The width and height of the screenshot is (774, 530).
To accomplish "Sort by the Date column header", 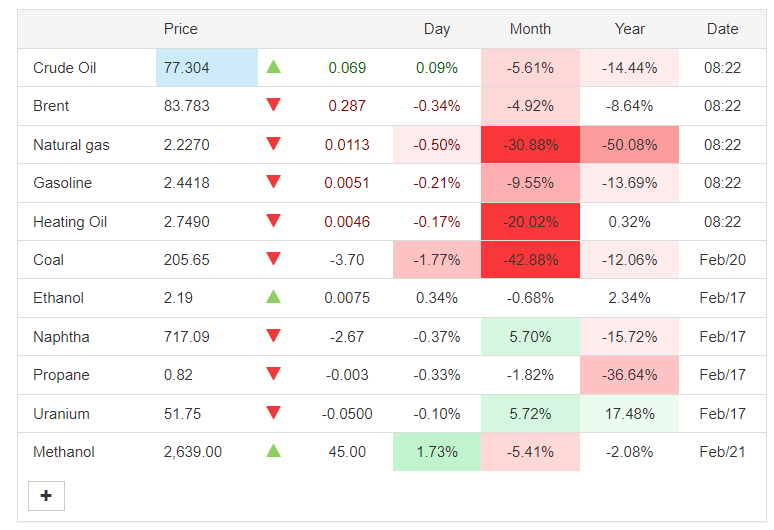I will click(722, 29).
